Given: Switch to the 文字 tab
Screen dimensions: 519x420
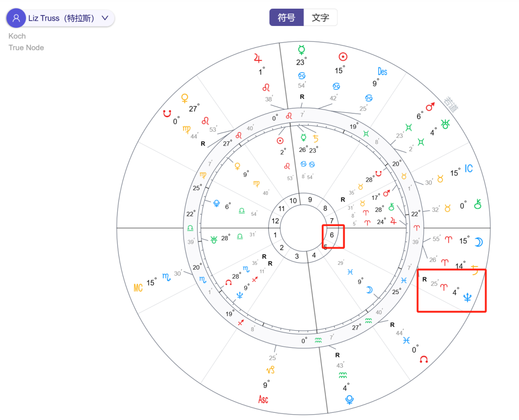Looking at the screenshot, I should (321, 17).
